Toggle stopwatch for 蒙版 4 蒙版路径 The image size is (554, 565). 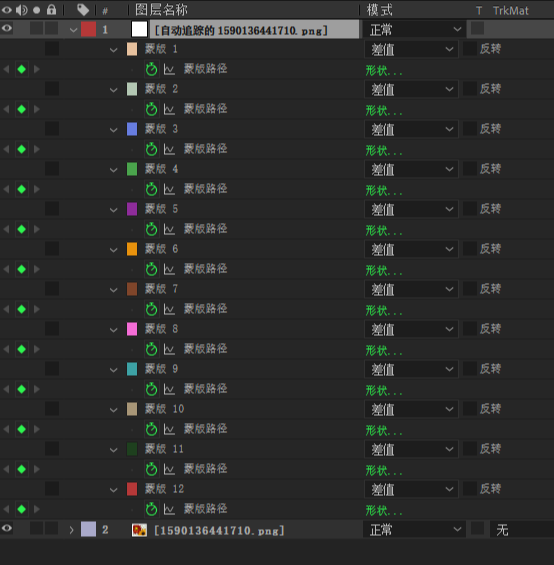coord(151,189)
